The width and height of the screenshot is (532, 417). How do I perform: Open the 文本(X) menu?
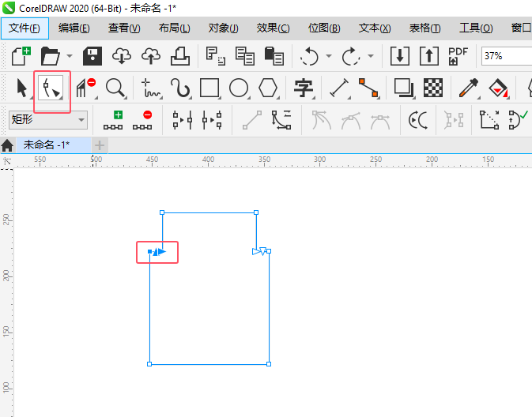click(375, 28)
